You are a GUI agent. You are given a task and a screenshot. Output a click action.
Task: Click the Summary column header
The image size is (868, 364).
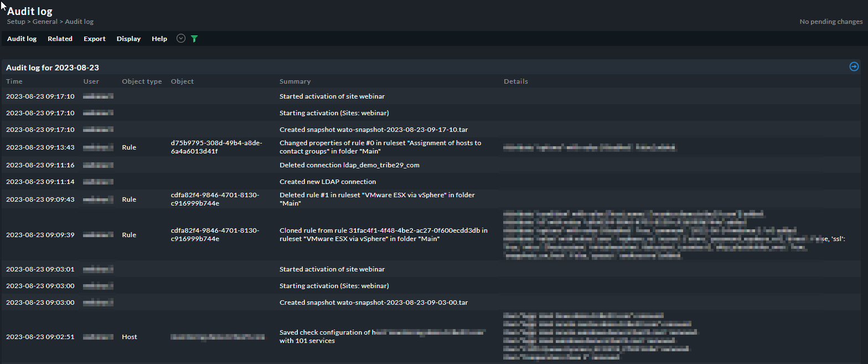(295, 81)
